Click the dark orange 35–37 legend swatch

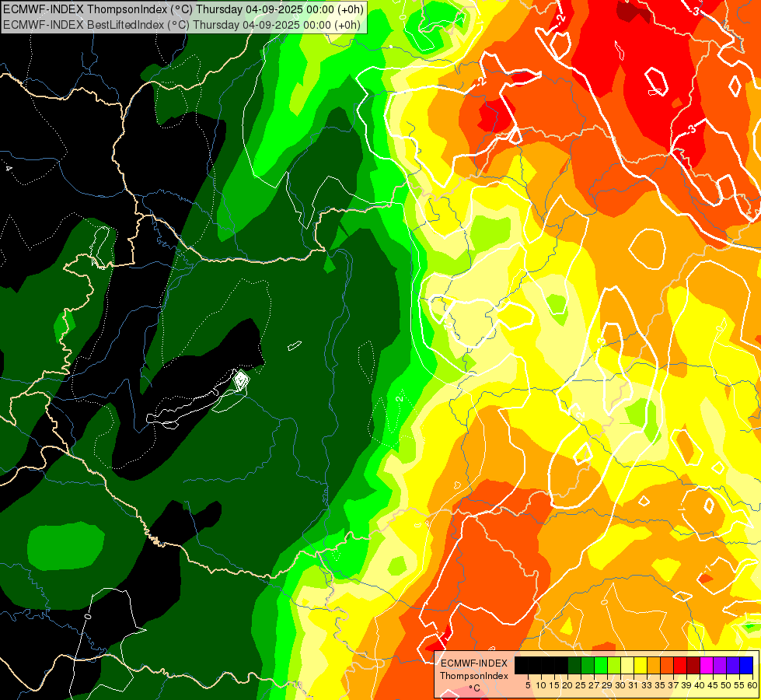[667, 666]
